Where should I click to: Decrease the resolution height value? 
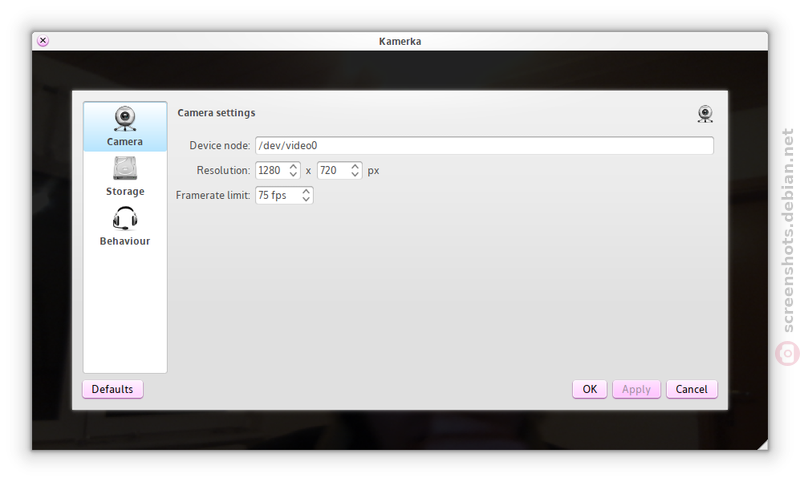tap(355, 174)
